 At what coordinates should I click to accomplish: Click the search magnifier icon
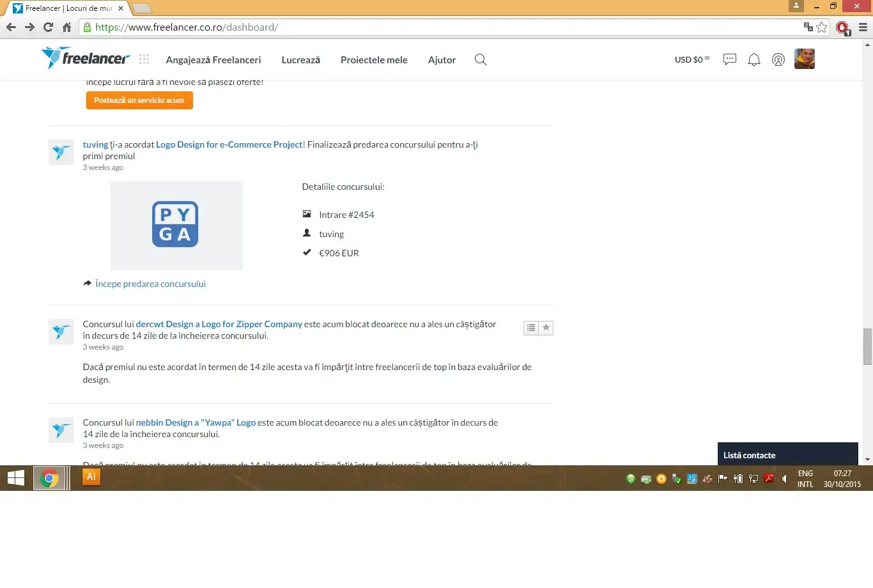481,59
